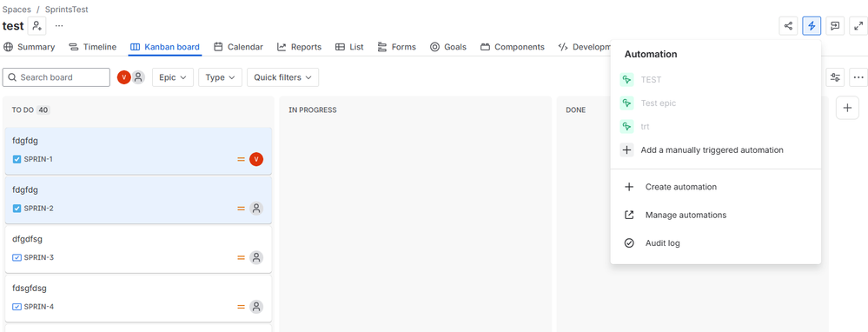
Task: Open the dfgdfsg card
Action: pyautogui.click(x=138, y=249)
